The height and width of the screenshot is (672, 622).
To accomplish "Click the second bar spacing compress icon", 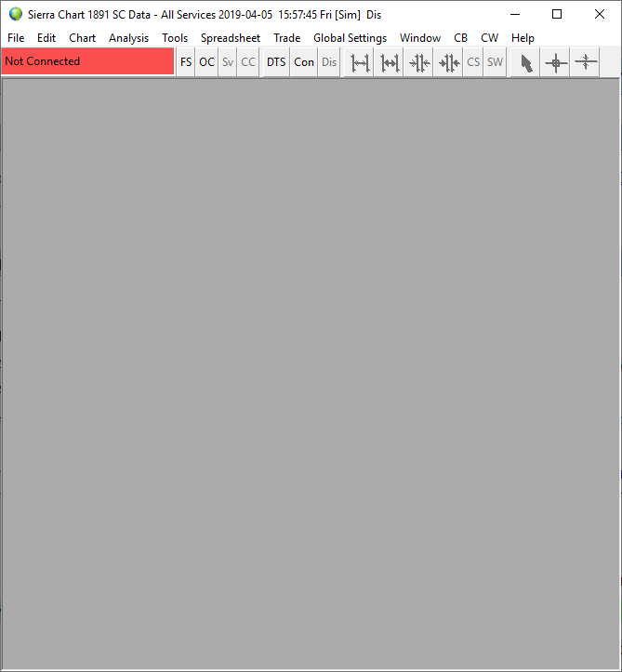I will click(448, 62).
